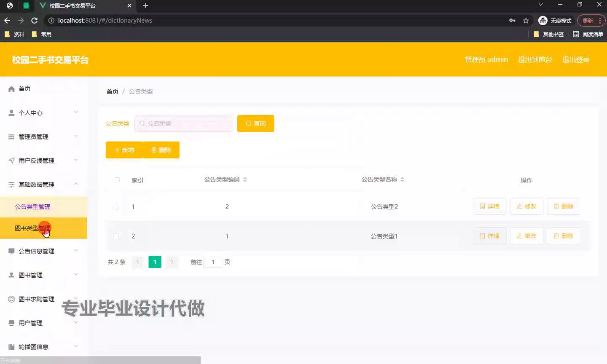Click the 轮播图信息 sidebar icon
The height and width of the screenshot is (364, 607).
pos(11,347)
